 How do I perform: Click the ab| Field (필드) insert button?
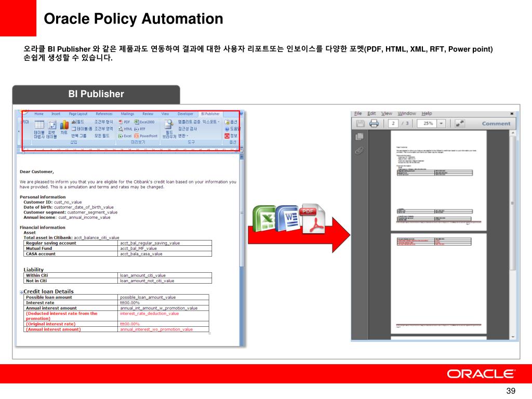(78, 122)
